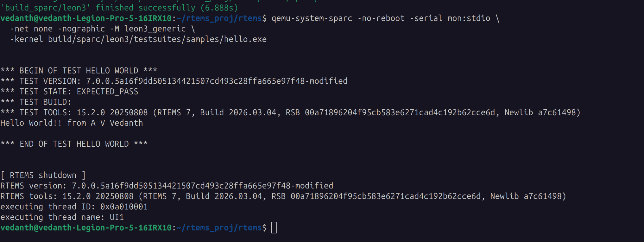Screen dimensions: 644x242
Task: Click the '-net none' option text
Action: tap(31, 29)
